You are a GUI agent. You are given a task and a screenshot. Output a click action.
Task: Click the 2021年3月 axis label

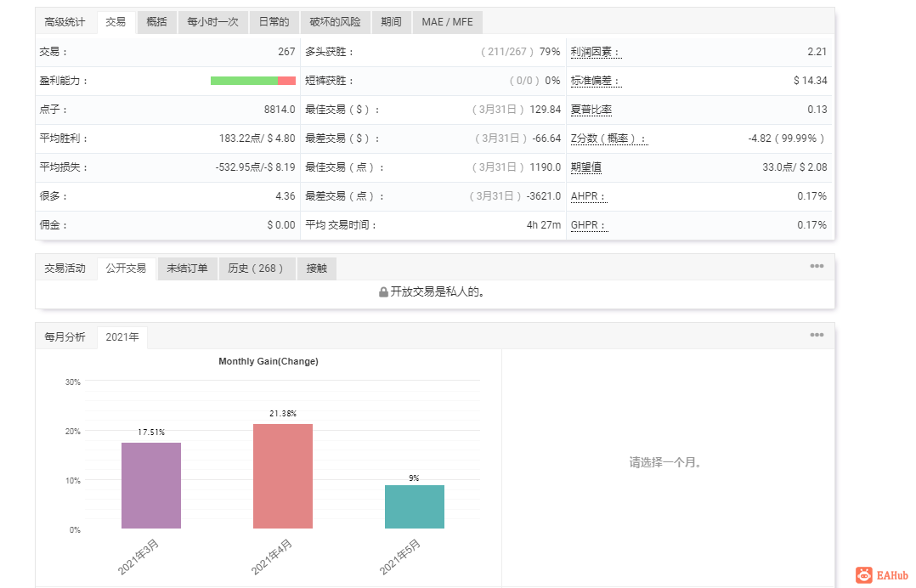(x=138, y=557)
